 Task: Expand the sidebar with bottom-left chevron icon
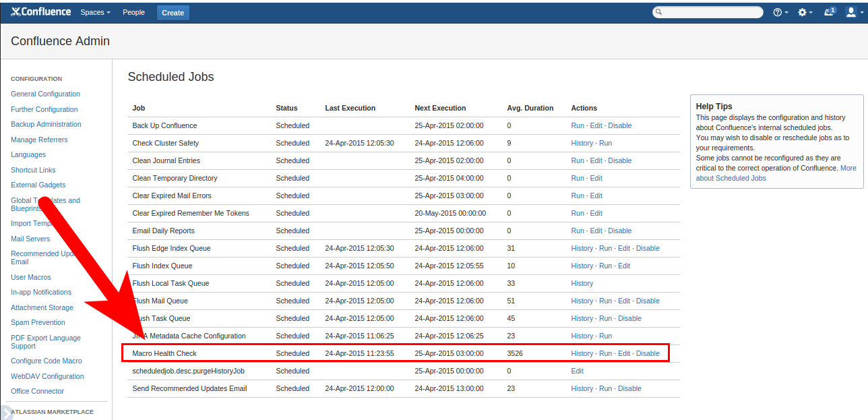(5, 413)
